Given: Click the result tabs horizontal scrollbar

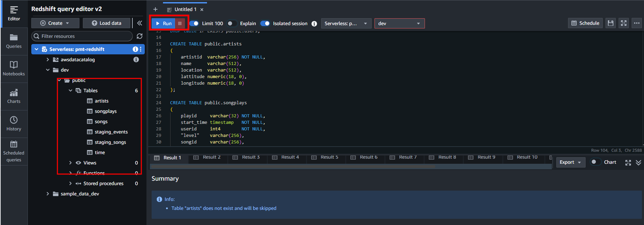Looking at the screenshot, I should tap(293, 167).
